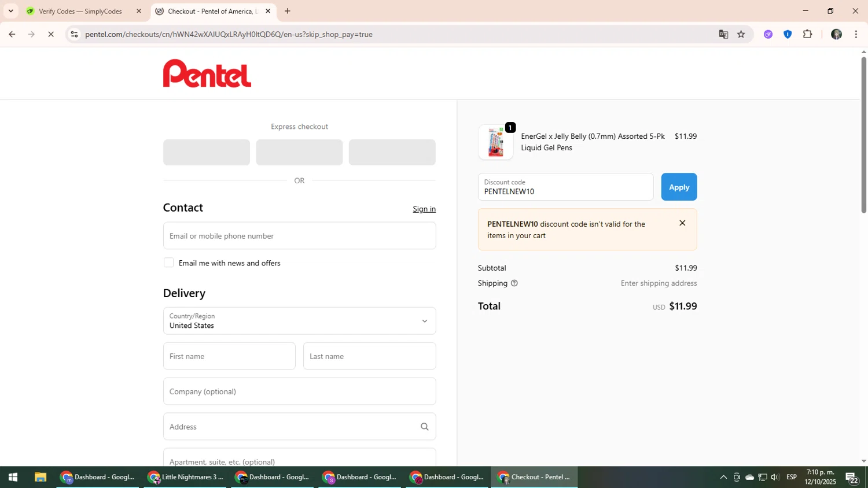Switch to first Dashboard Google taskbar window
The height and width of the screenshot is (488, 868).
tap(98, 477)
